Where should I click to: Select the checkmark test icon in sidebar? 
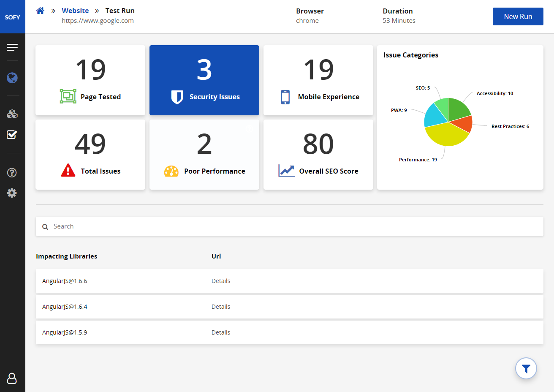coord(12,135)
